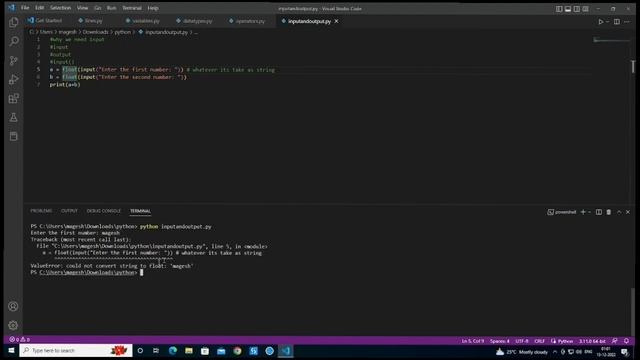Image resolution: width=640 pixels, height=360 pixels.
Task: Click the python breadcrumb segment
Action: coord(122,32)
